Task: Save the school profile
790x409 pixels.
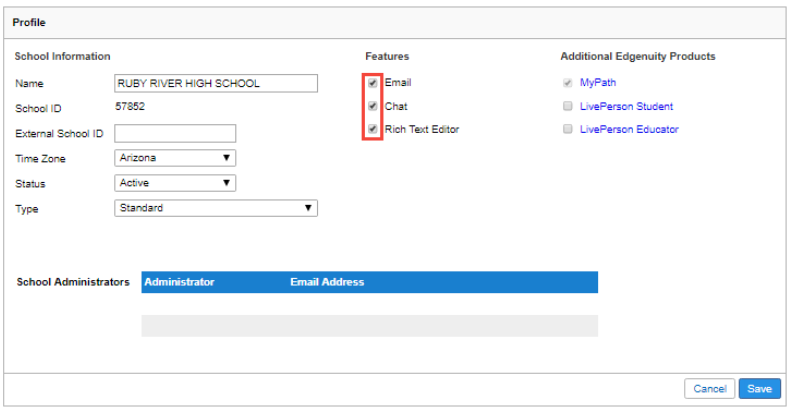Action: coord(759,389)
